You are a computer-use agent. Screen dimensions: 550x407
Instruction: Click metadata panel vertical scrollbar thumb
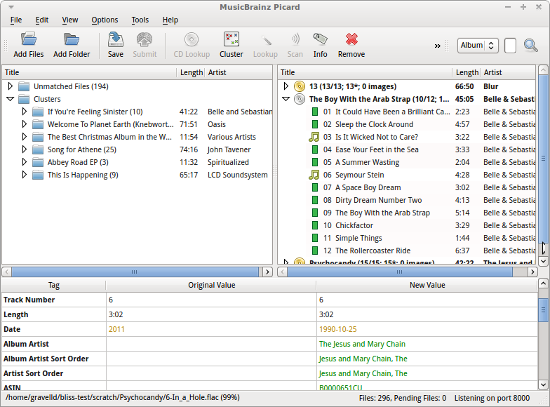543,309
